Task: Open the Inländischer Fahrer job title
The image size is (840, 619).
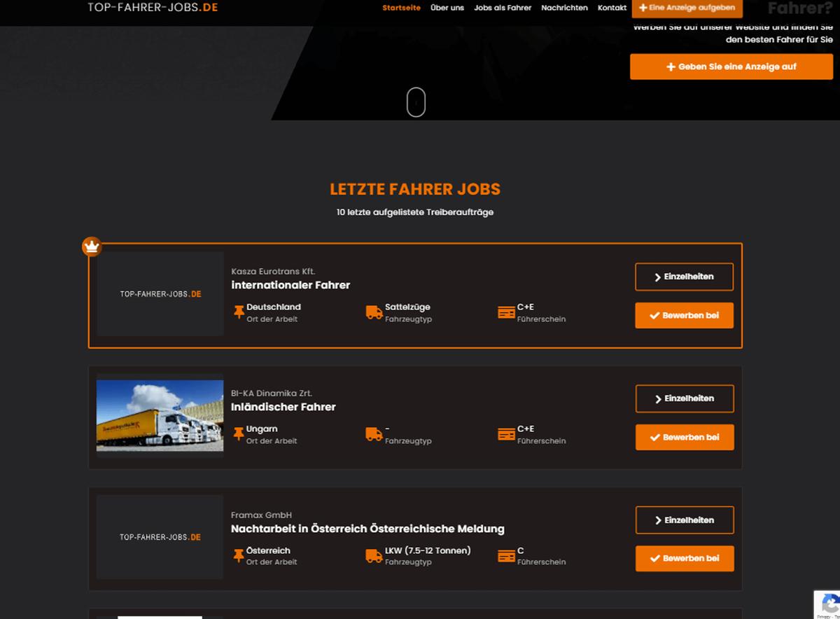Action: [283, 407]
